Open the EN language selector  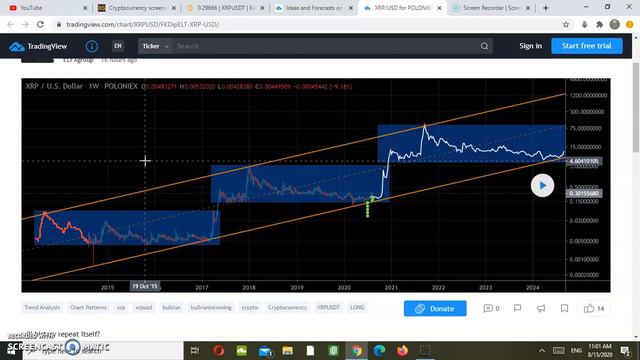[x=118, y=46]
